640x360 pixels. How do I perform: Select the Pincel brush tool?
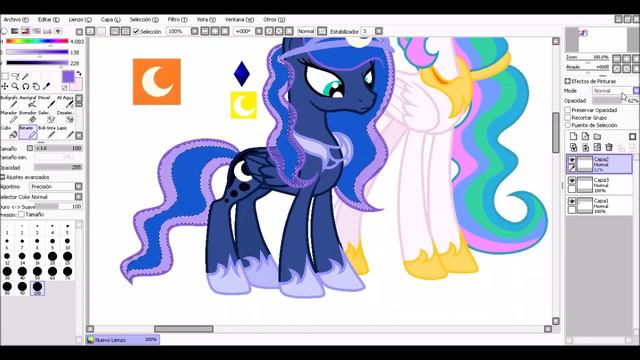coord(47,102)
